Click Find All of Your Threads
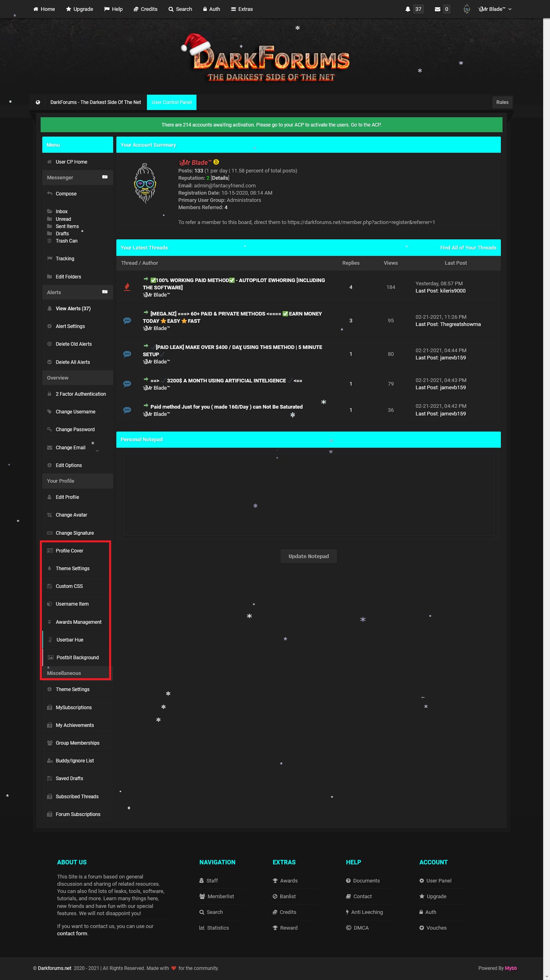550x980 pixels. pyautogui.click(x=468, y=248)
